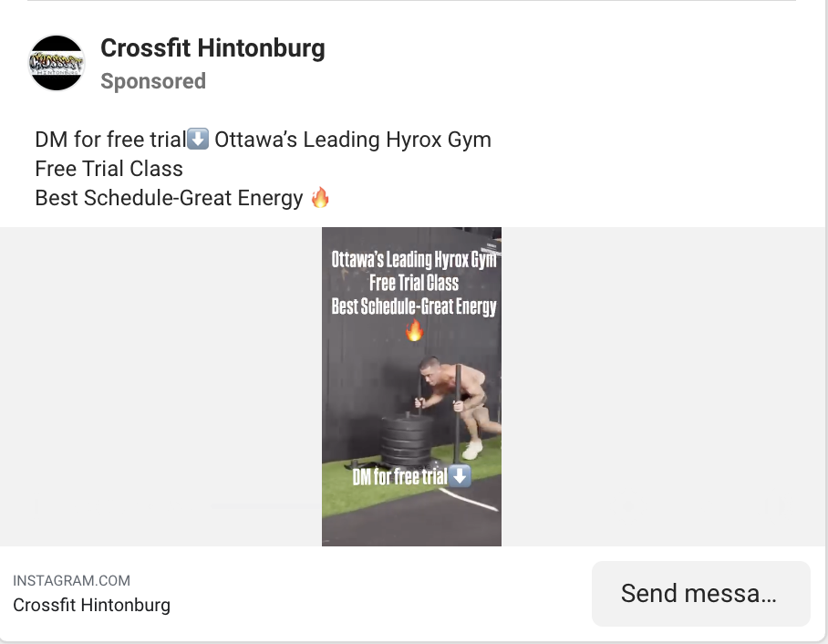Viewport: 828px width, 644px height.
Task: Click the Sponsored label under the page name
Action: pos(152,81)
